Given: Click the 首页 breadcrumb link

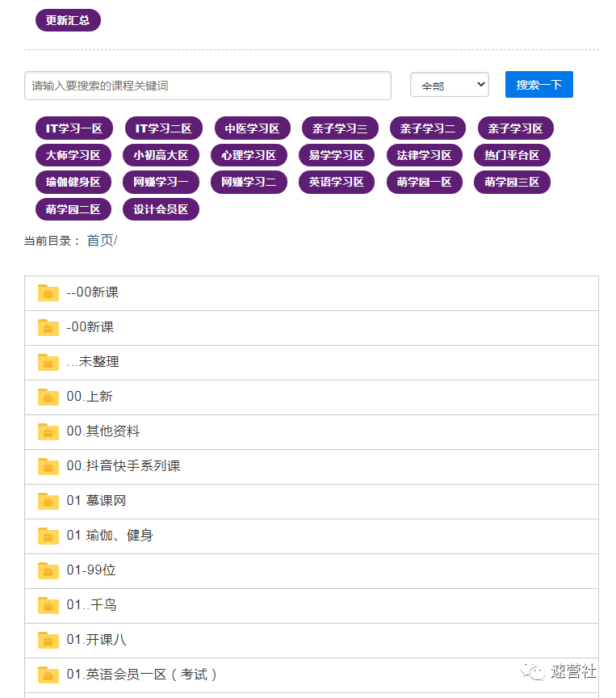Looking at the screenshot, I should click(x=100, y=241).
